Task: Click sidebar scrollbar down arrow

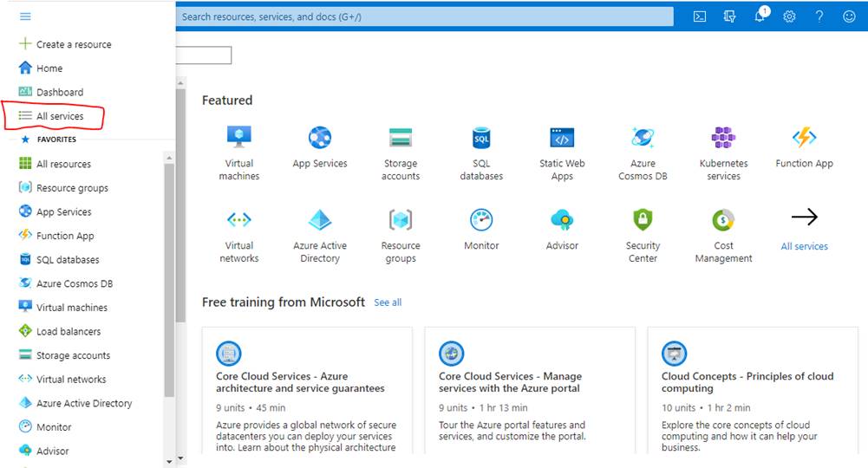Action: (x=169, y=461)
